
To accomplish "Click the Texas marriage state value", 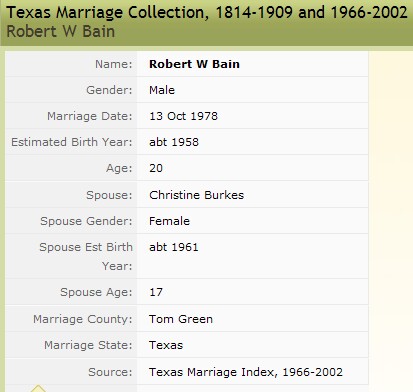I will click(x=166, y=345).
